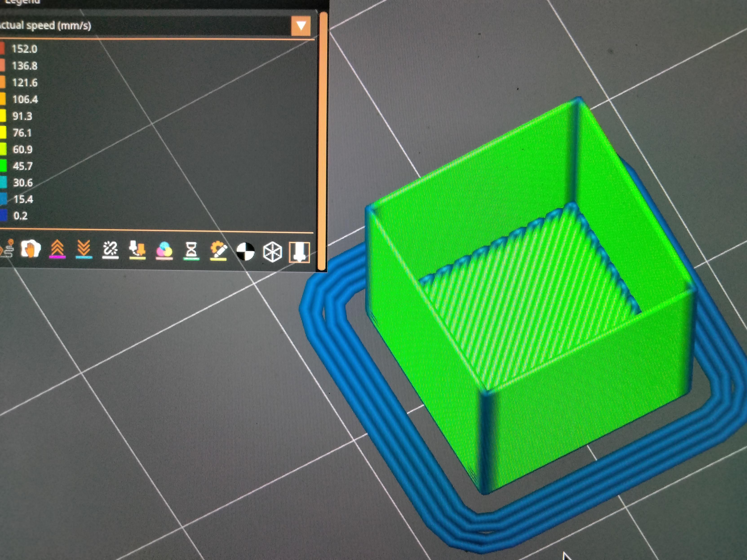Click the legend value 91.3
Viewport: 747px width, 560px height.
22,116
